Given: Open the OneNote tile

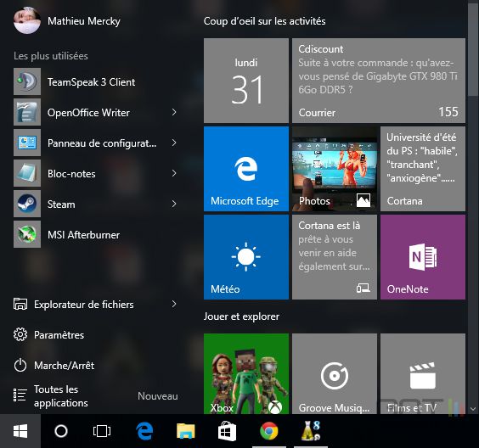Looking at the screenshot, I should (423, 257).
